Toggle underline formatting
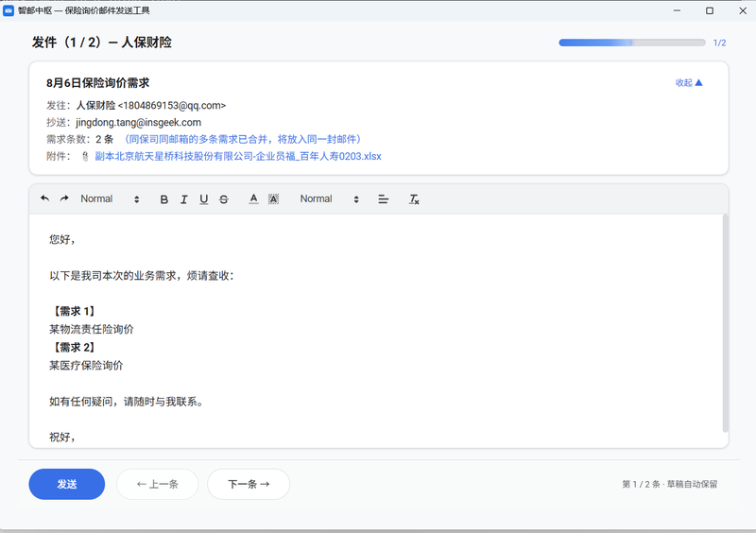The image size is (756, 533). tap(203, 199)
